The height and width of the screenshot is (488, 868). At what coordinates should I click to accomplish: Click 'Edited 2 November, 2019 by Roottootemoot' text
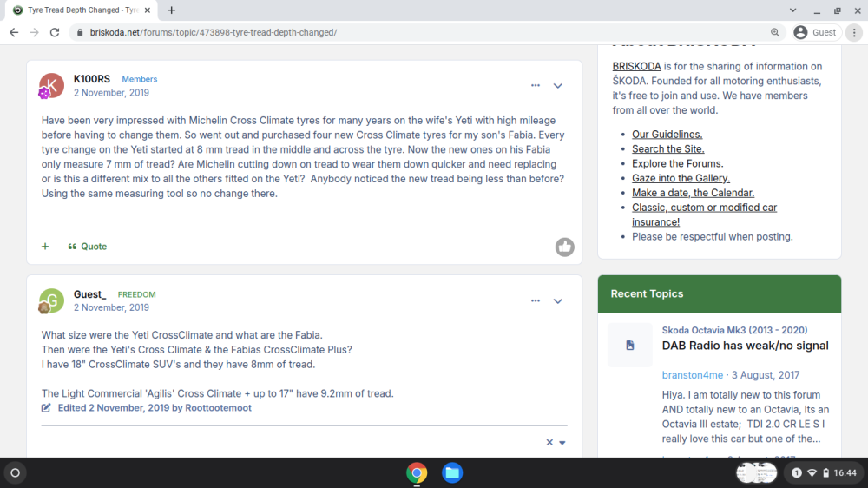click(155, 408)
